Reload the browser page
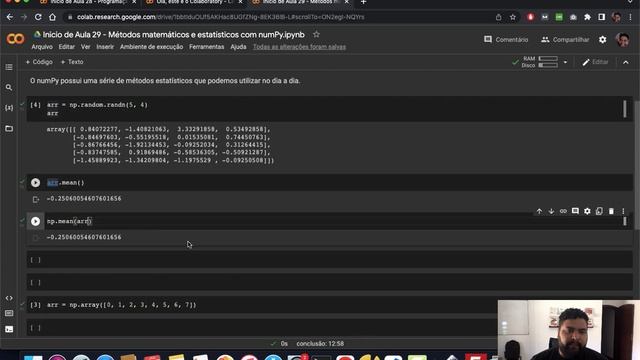 pyautogui.click(x=38, y=17)
